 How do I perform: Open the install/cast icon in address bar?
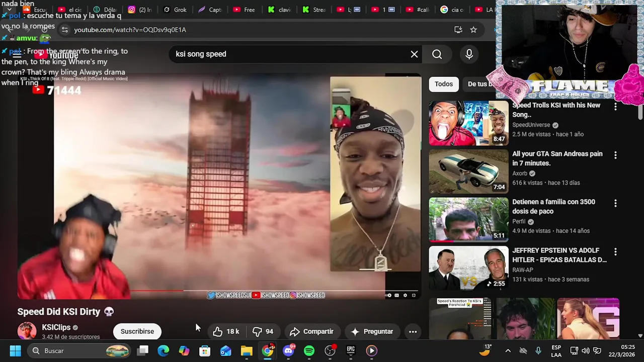tap(458, 30)
